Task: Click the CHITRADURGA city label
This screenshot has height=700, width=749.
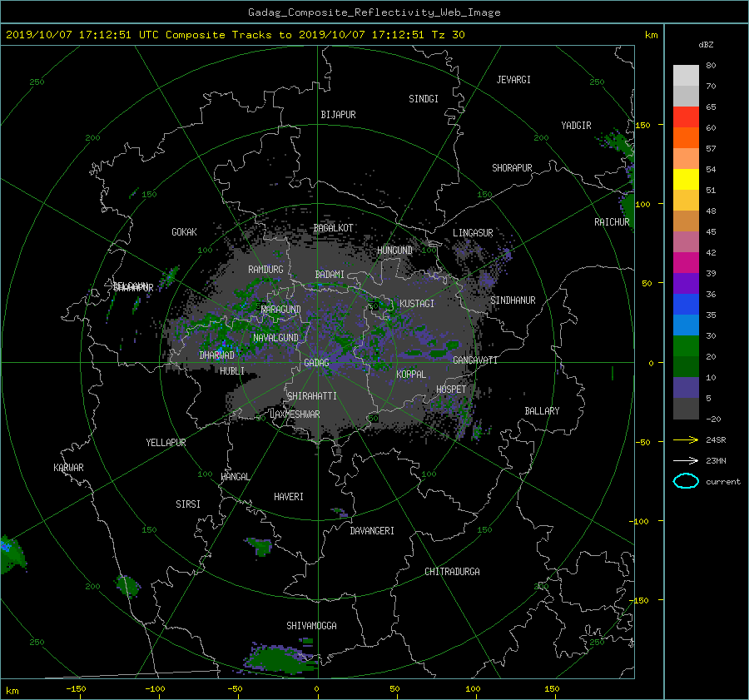Action: click(453, 572)
